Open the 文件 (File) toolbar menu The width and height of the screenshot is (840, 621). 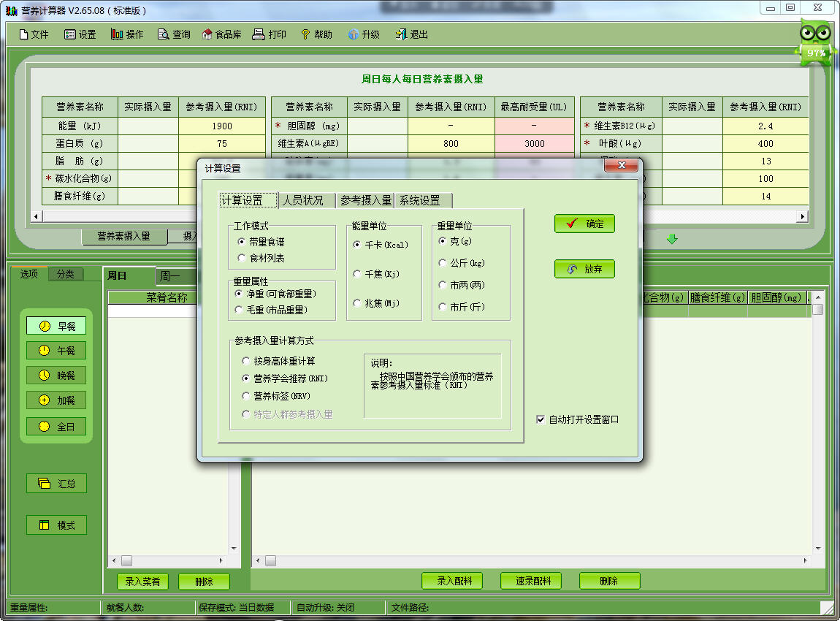[x=34, y=34]
